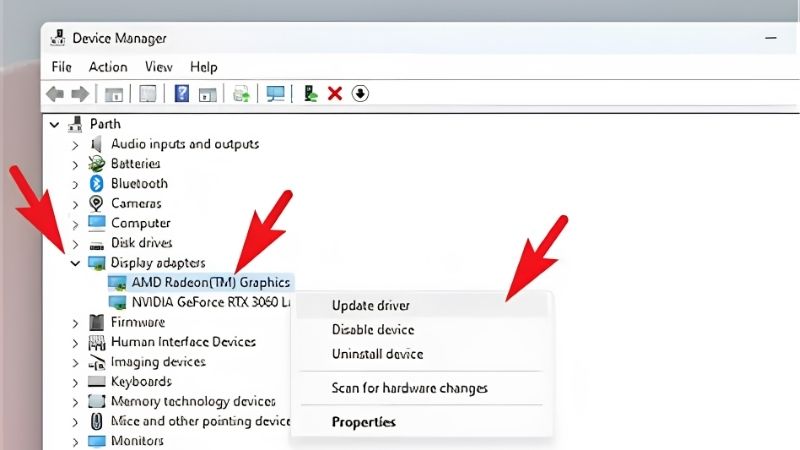800x450 pixels.
Task: Click the Display adapters category icon
Action: pos(96,263)
